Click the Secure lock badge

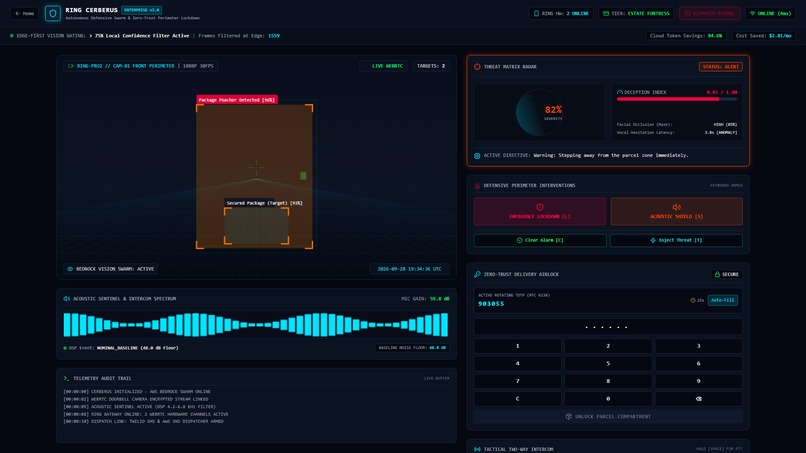pos(726,274)
